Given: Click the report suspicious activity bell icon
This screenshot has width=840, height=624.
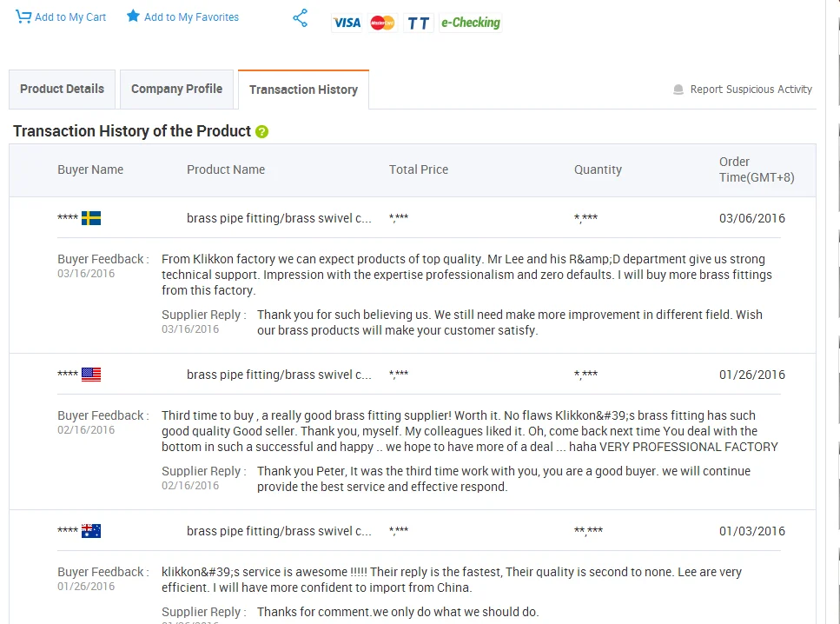Looking at the screenshot, I should (678, 90).
